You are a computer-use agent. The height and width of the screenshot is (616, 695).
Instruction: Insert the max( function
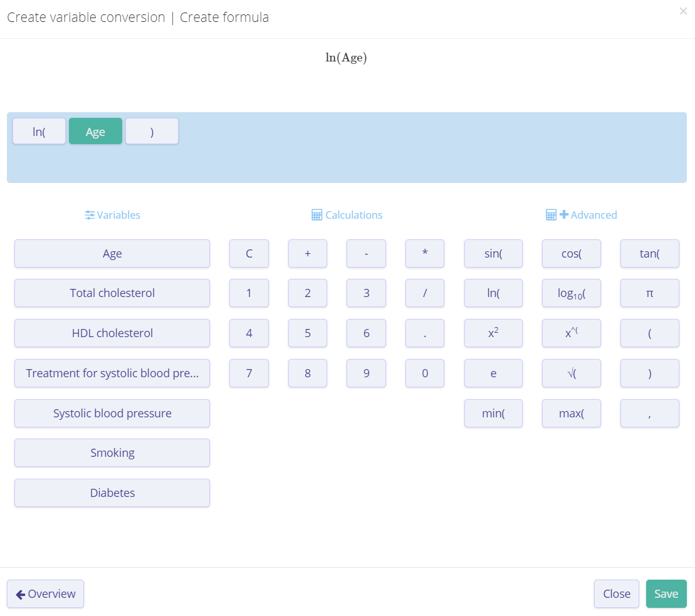tap(571, 413)
